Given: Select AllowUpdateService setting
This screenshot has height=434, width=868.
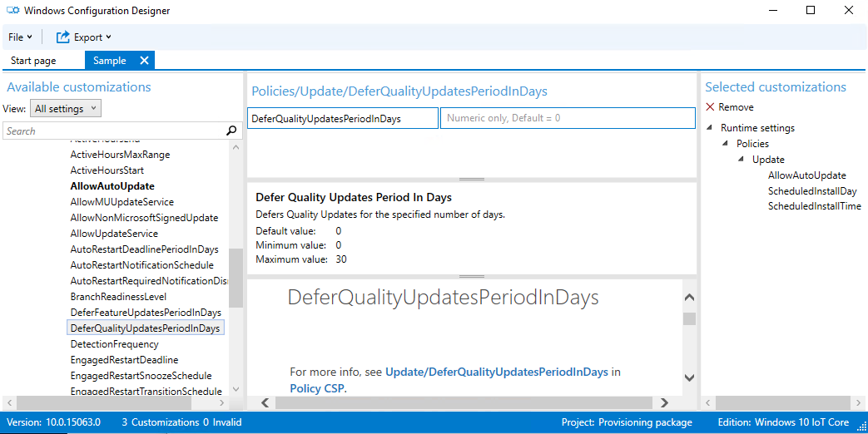Looking at the screenshot, I should [x=114, y=234].
